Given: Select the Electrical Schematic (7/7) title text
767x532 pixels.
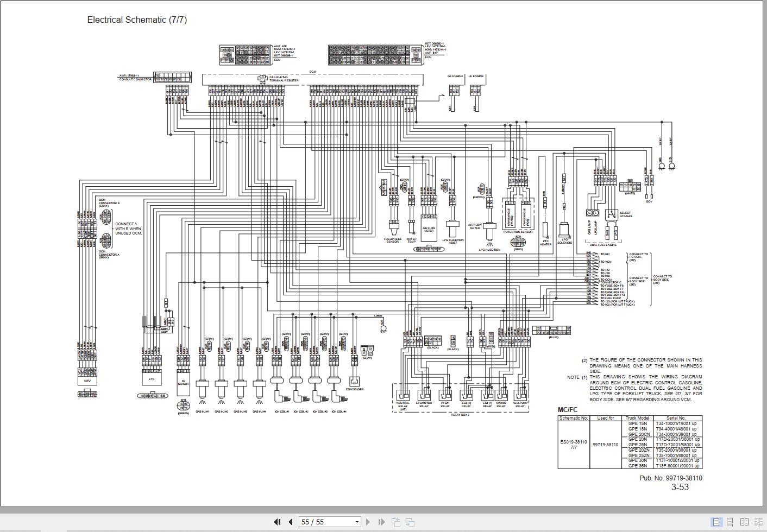Looking at the screenshot, I should 137,20.
